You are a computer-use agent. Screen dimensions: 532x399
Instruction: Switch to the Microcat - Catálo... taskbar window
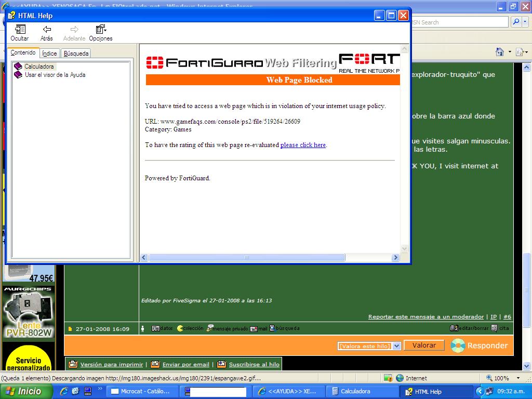point(141,391)
